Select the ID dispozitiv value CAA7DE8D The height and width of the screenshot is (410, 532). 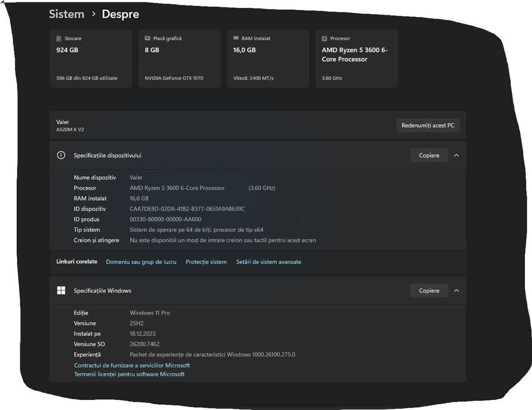(187, 209)
